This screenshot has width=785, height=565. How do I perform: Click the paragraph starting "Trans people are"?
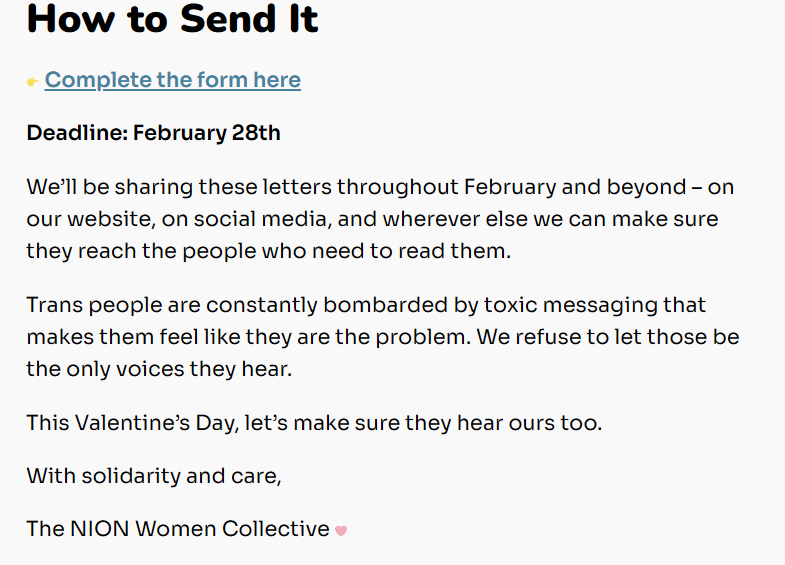coord(382,336)
